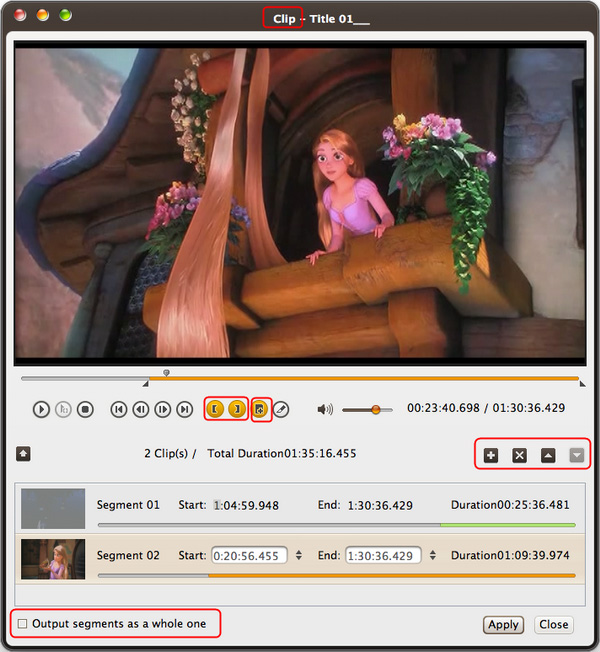This screenshot has height=652, width=600.
Task: Minimize the window with the yellow button
Action: pyautogui.click(x=43, y=15)
